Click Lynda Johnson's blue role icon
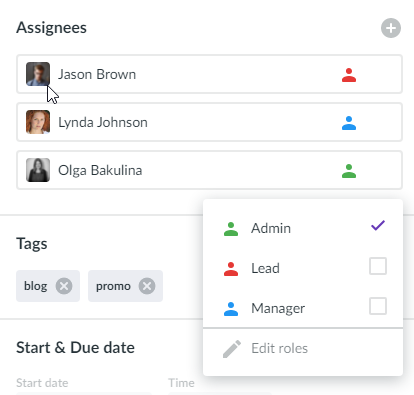This screenshot has width=414, height=395. pyautogui.click(x=349, y=123)
